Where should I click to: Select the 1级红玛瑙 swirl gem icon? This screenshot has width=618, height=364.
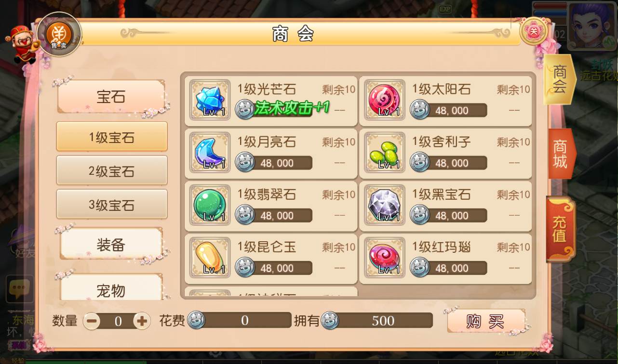[x=385, y=257]
